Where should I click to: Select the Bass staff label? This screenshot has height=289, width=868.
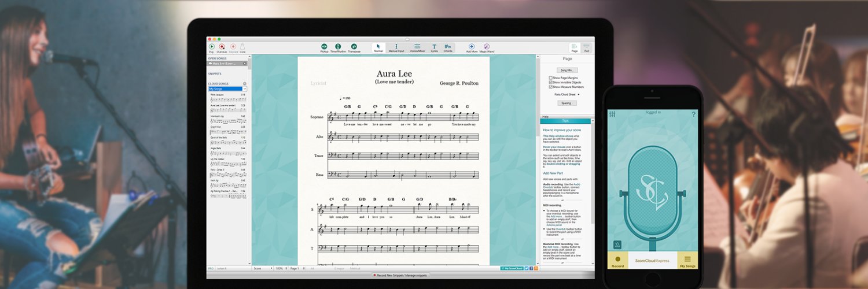click(319, 174)
